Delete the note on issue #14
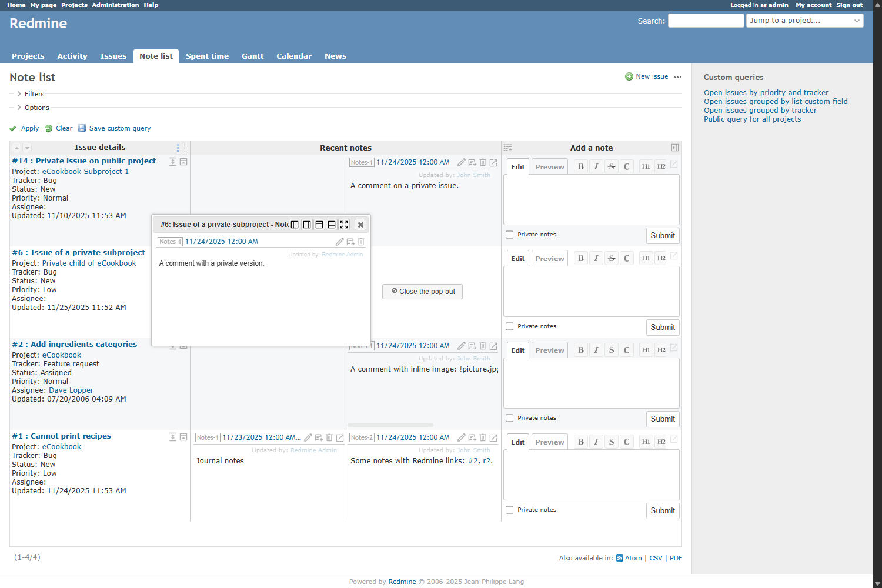 pyautogui.click(x=483, y=162)
